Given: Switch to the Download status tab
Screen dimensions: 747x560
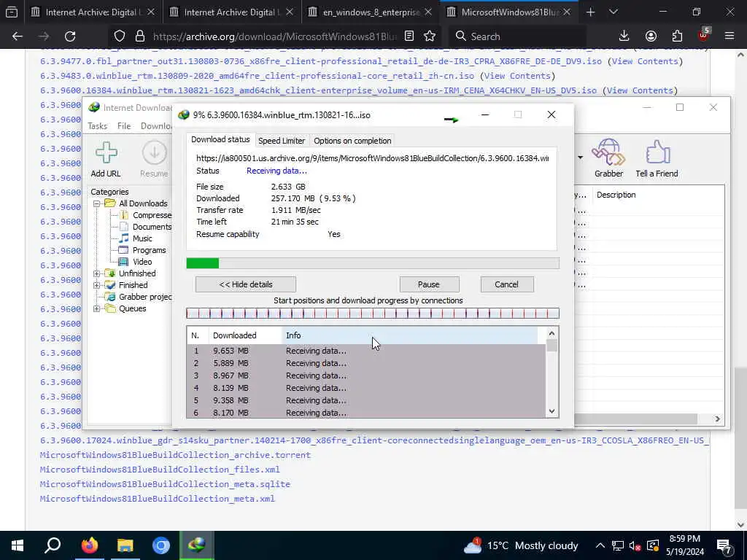Looking at the screenshot, I should click(220, 139).
